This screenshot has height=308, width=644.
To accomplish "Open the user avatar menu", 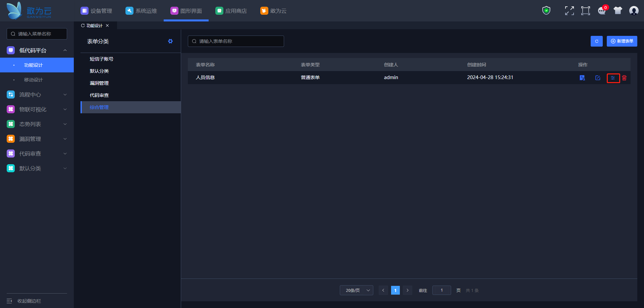I will [x=634, y=11].
